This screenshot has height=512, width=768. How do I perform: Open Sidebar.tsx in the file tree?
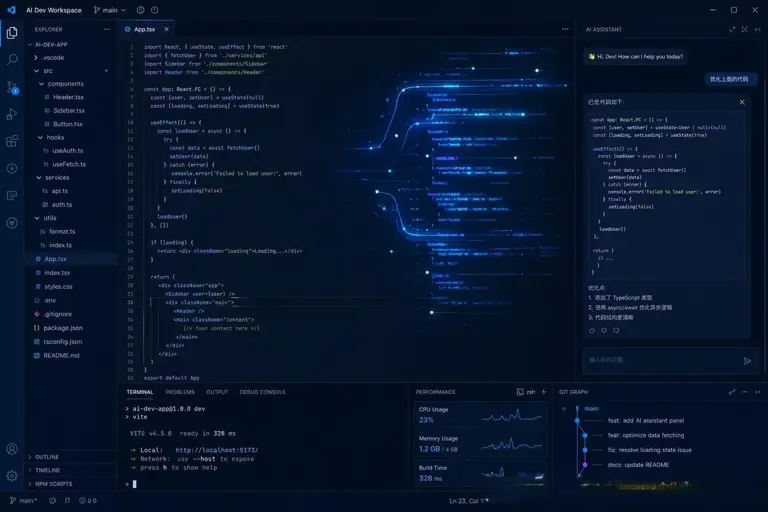click(x=69, y=111)
